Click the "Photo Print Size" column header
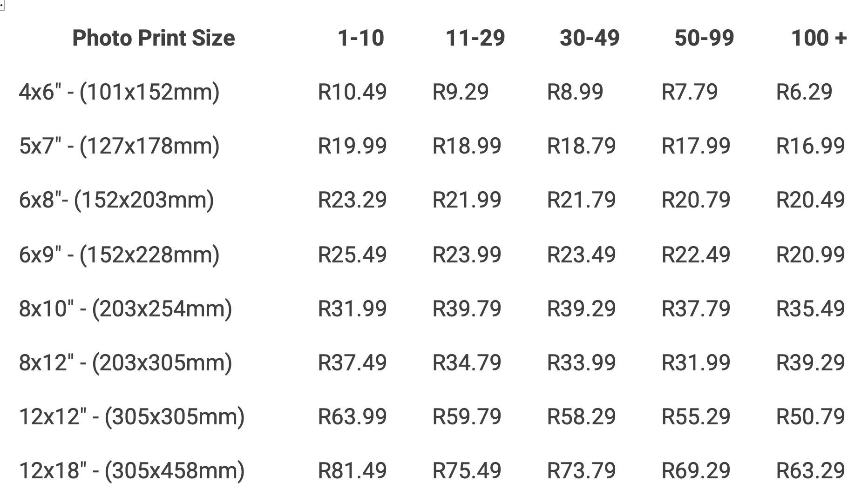The width and height of the screenshot is (868, 496). click(x=153, y=38)
